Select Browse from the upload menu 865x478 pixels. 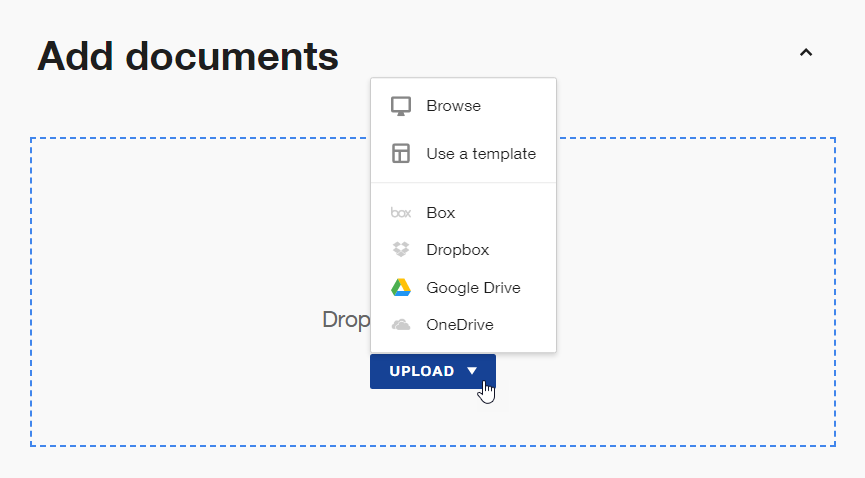tap(453, 106)
